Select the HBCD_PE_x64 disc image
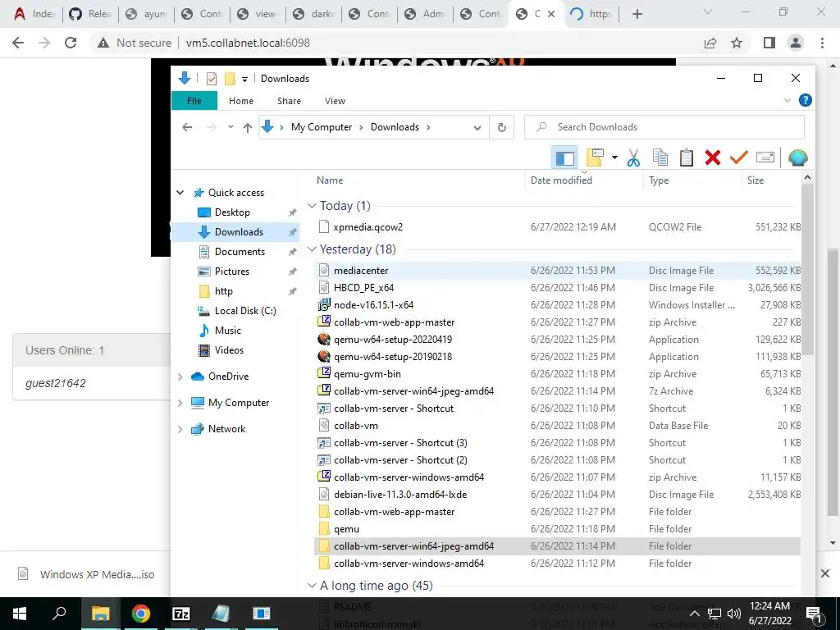Image resolution: width=840 pixels, height=630 pixels. click(x=363, y=288)
